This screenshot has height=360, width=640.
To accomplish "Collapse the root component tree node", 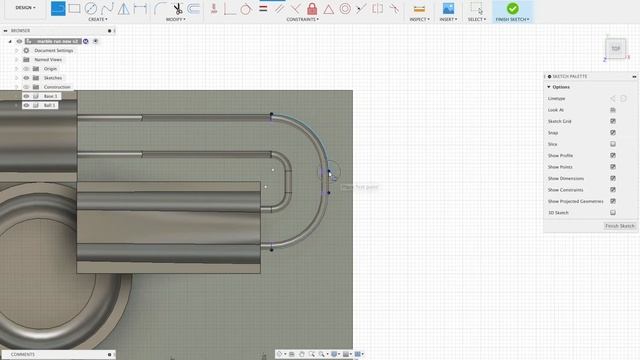I will (10, 41).
